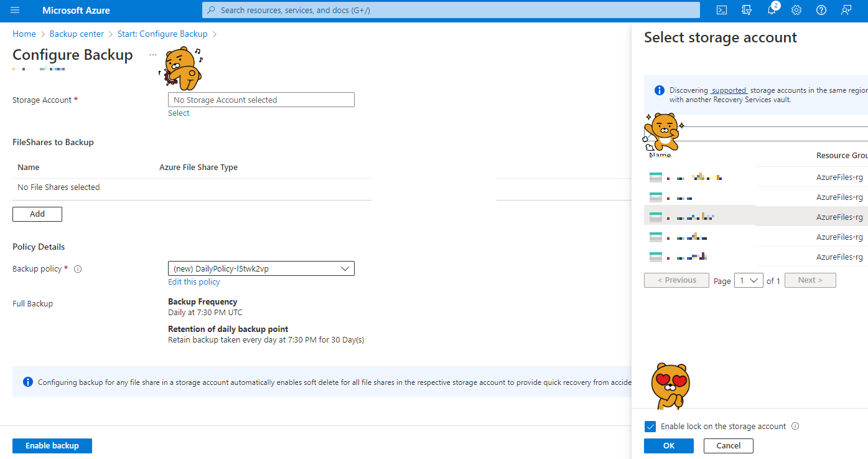The image size is (868, 459).
Task: Click Azure File Share Type column header
Action: click(198, 168)
